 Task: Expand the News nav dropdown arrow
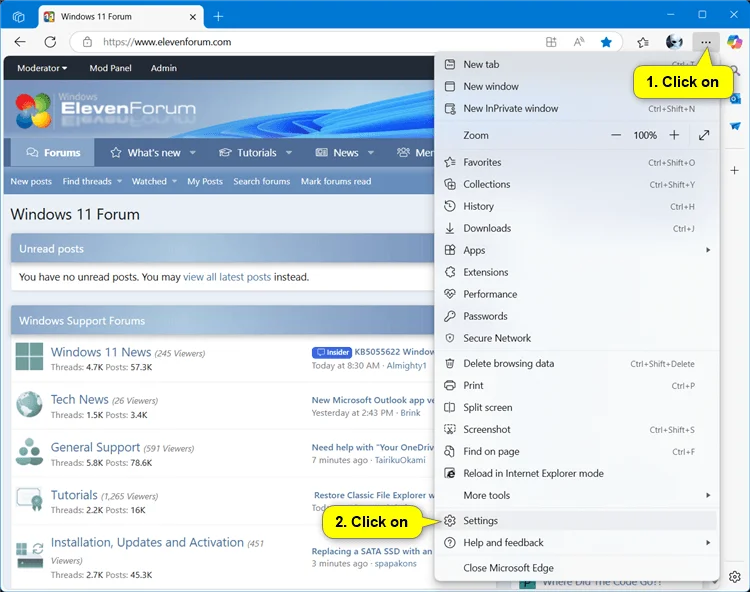[x=371, y=153]
